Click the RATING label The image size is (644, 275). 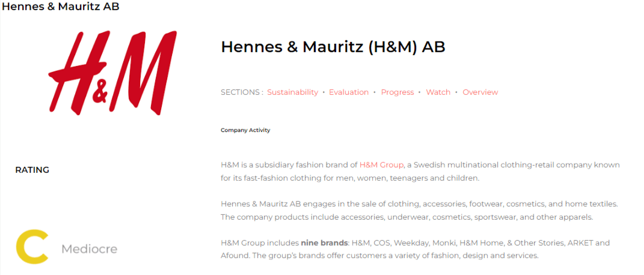click(32, 170)
